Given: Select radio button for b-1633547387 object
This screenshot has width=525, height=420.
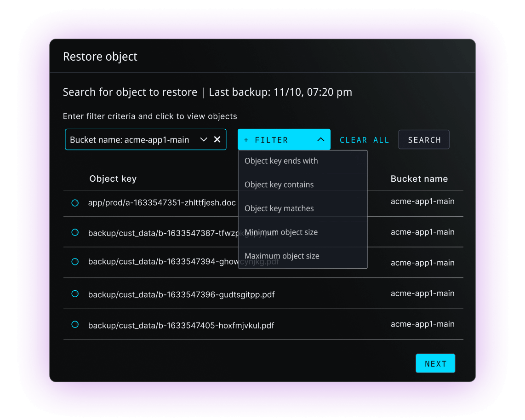Looking at the screenshot, I should [x=75, y=233].
